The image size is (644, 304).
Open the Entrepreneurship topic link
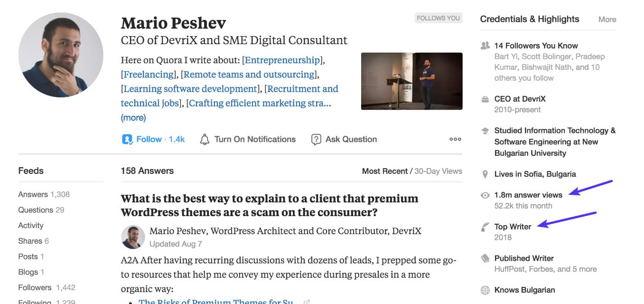(x=282, y=60)
